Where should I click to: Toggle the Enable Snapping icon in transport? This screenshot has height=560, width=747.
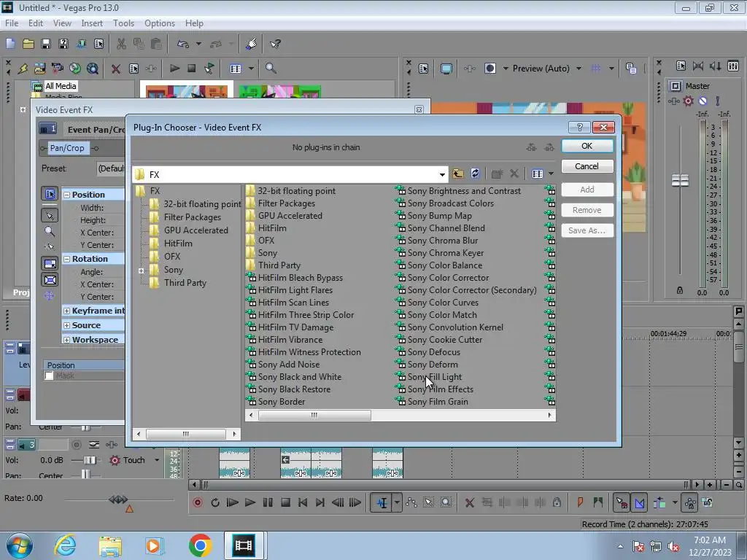[622, 502]
